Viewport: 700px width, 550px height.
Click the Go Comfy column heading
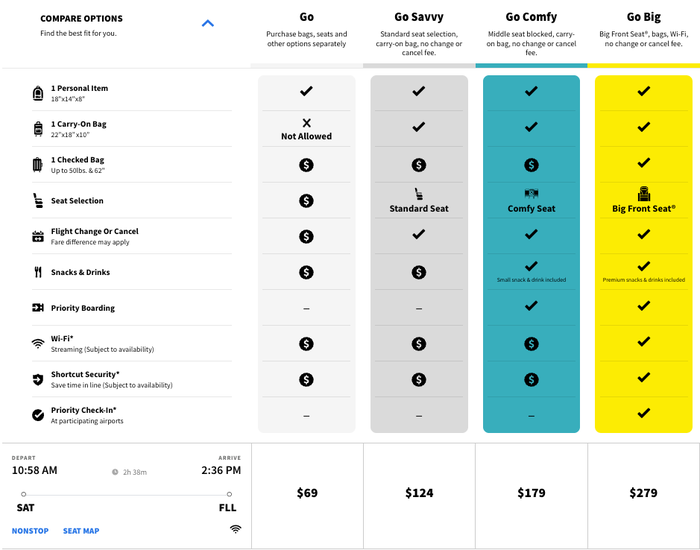pos(531,17)
